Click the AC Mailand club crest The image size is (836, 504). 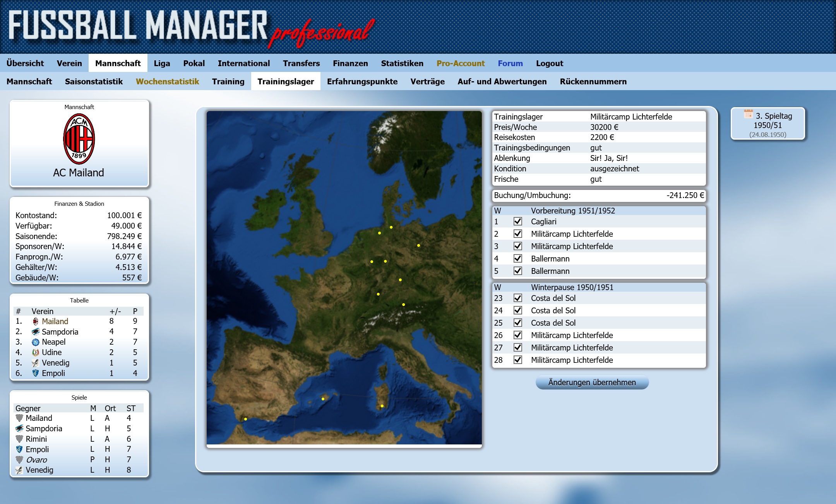tap(79, 139)
